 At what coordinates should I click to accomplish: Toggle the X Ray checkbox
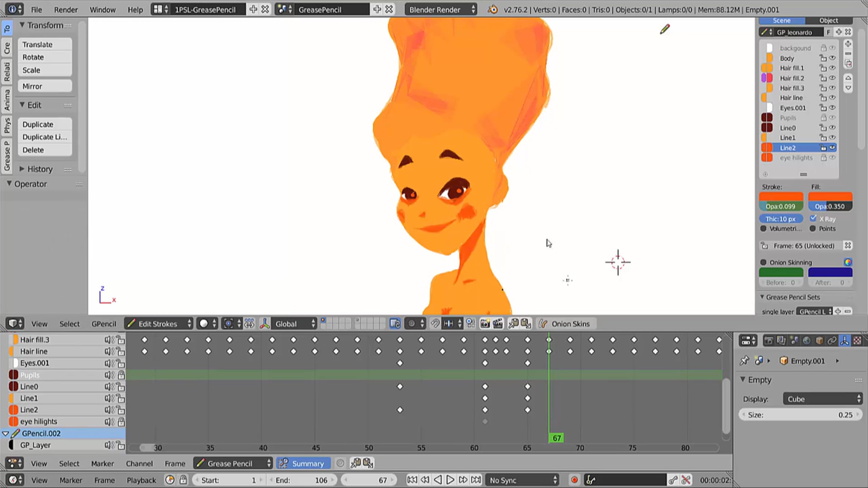(813, 218)
